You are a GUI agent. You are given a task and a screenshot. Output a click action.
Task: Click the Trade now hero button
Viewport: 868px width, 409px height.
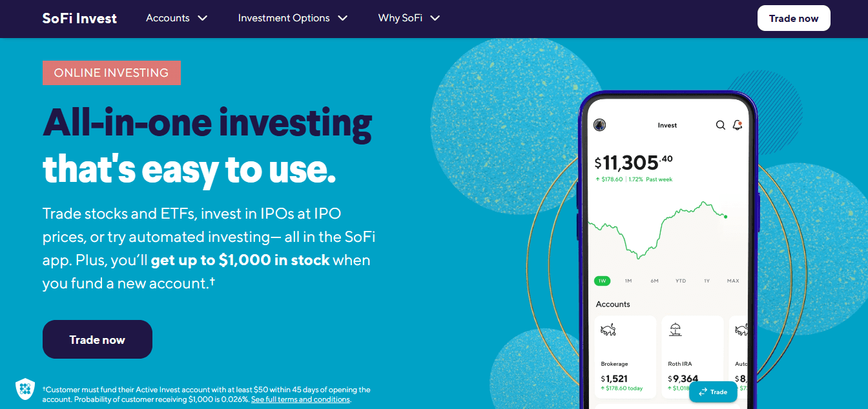tap(97, 339)
